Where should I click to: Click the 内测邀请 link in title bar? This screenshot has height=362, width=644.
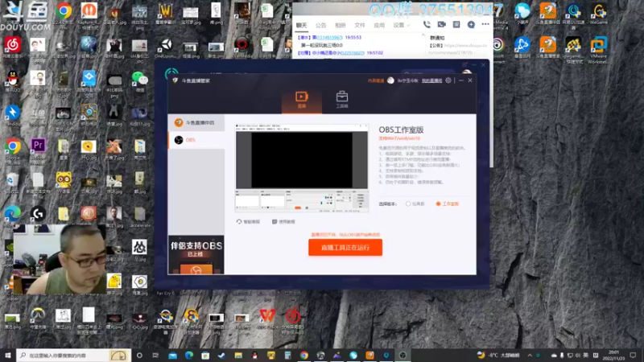[x=375, y=81]
